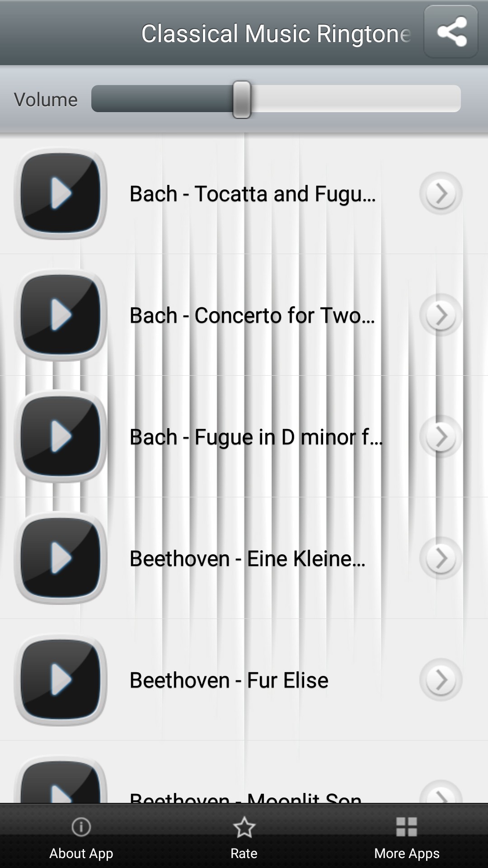This screenshot has width=488, height=868.
Task: Play Beethoven Fur Elise ringtone
Action: [x=61, y=680]
